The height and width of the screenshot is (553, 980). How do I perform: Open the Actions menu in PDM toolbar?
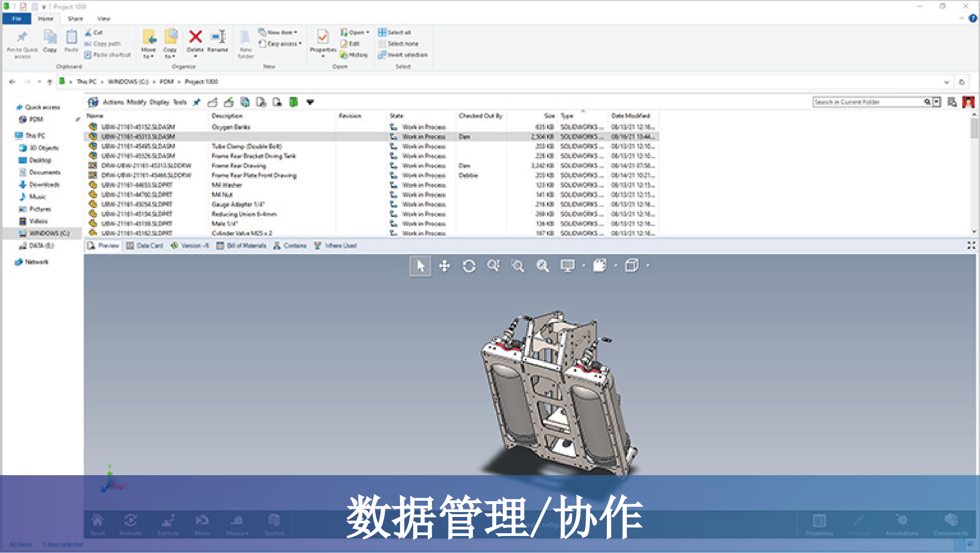tap(113, 102)
